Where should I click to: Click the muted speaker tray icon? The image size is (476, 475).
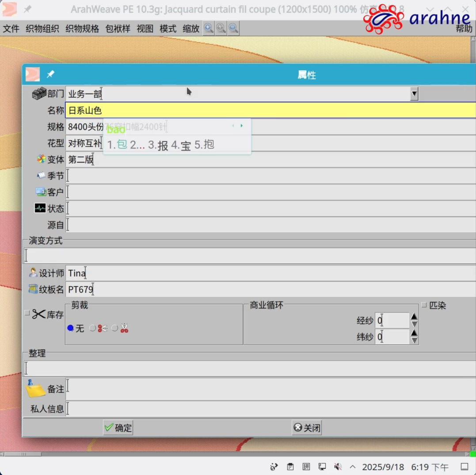click(x=338, y=467)
